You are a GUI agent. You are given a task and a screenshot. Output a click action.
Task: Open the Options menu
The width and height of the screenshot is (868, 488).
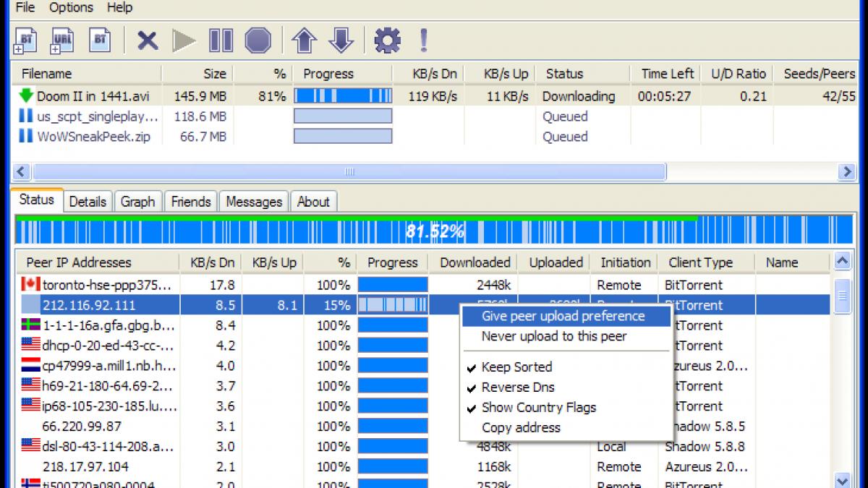71,8
